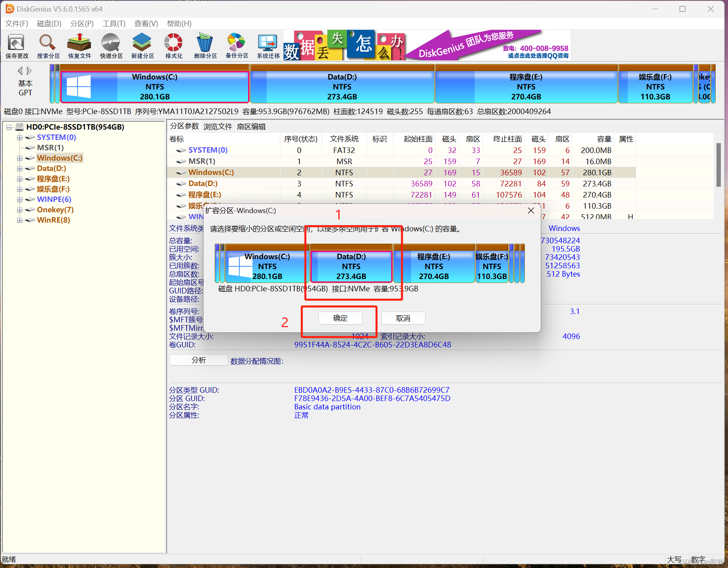Image resolution: width=728 pixels, height=568 pixels.
Task: Expand the WINPE(6) tree node
Action: pyautogui.click(x=19, y=200)
